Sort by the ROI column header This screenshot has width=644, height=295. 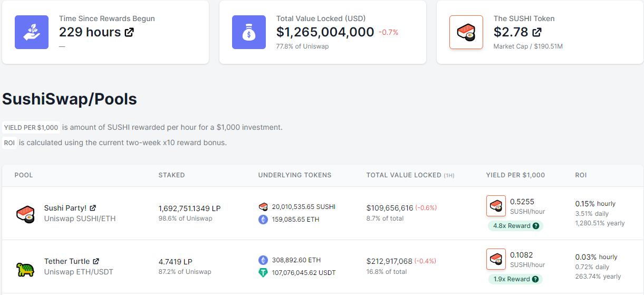pos(581,175)
